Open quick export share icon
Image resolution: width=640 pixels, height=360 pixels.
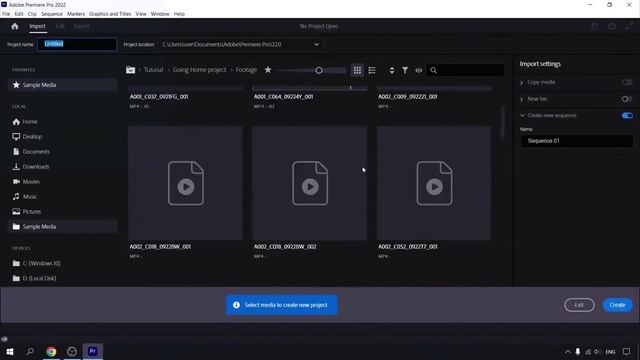[x=612, y=26]
